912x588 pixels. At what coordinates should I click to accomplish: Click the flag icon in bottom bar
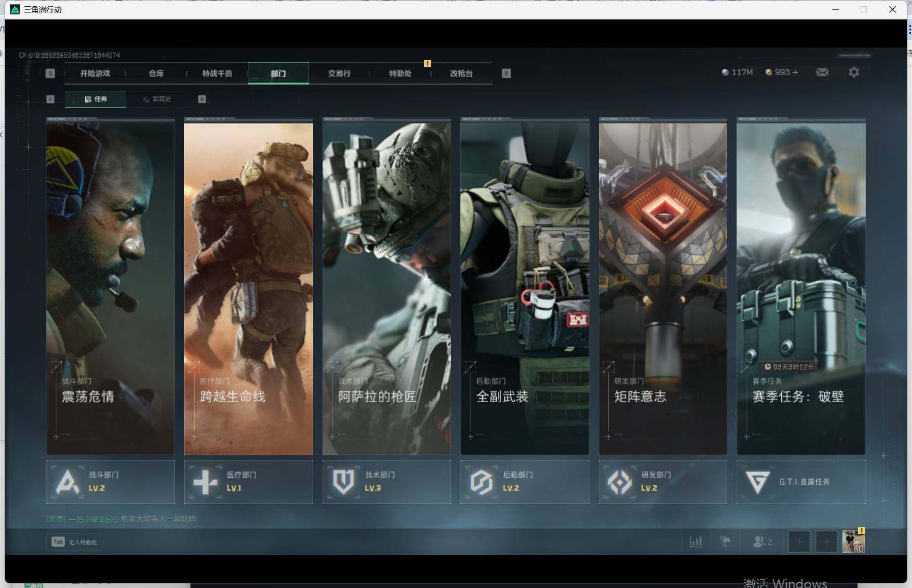(x=725, y=542)
